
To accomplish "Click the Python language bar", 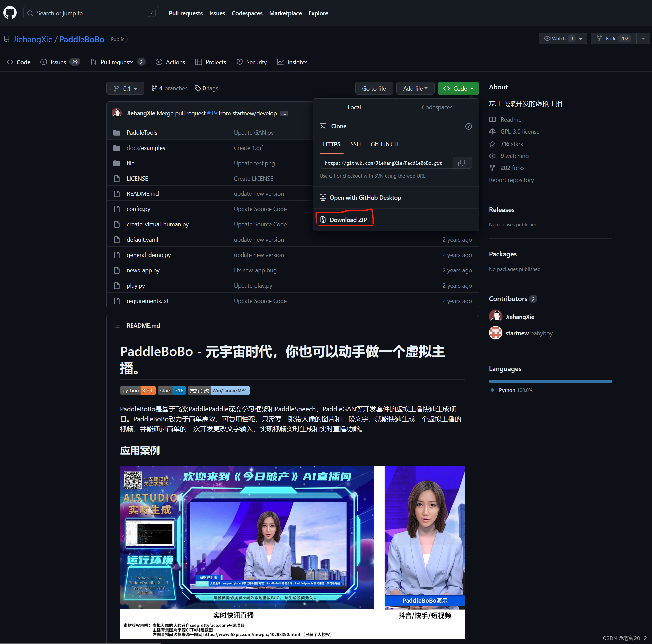I will coord(550,381).
